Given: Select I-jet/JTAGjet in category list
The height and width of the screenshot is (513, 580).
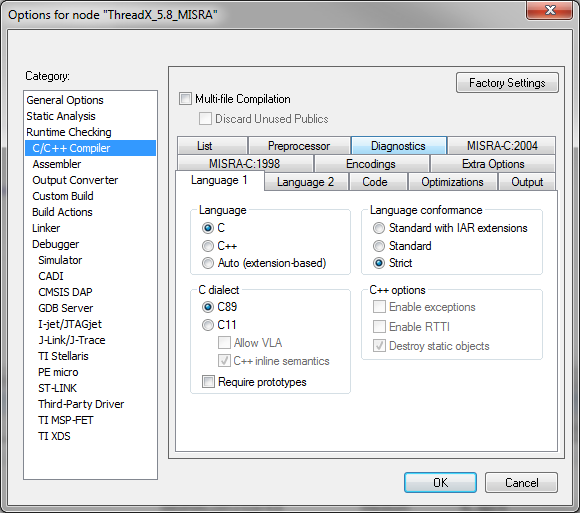Looking at the screenshot, I should pos(90,324).
